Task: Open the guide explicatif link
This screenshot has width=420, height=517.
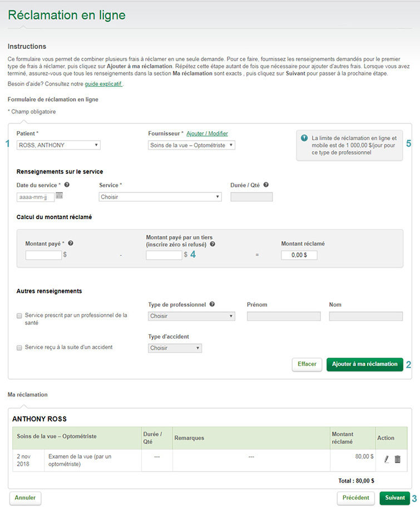Action: [x=103, y=84]
